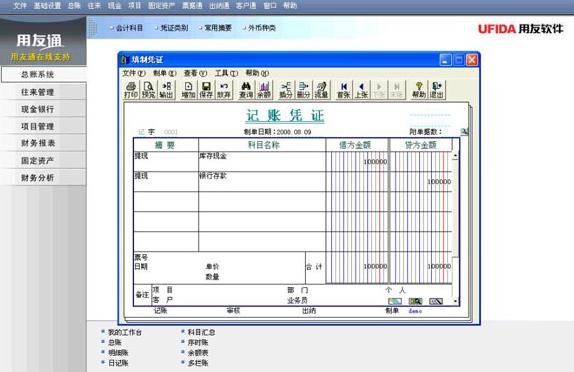The height and width of the screenshot is (372, 574).
Task: Click middle small icon in 备注 area
Action: coord(415,301)
